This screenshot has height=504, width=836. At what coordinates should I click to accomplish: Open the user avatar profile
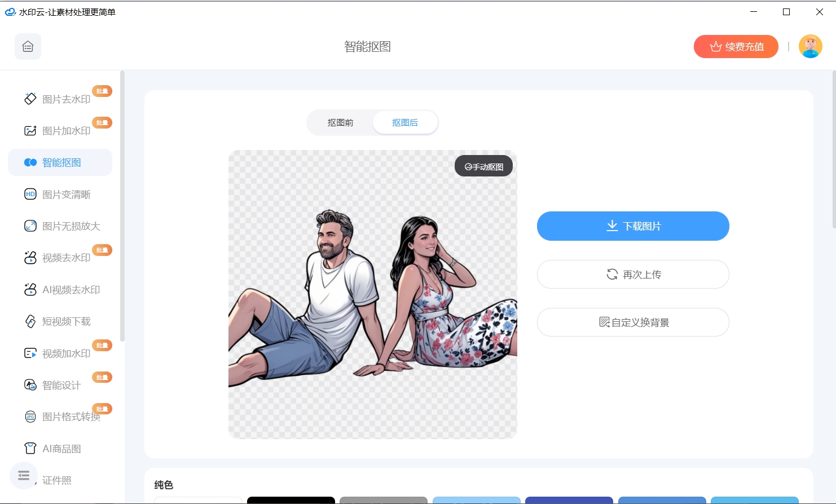coord(810,47)
